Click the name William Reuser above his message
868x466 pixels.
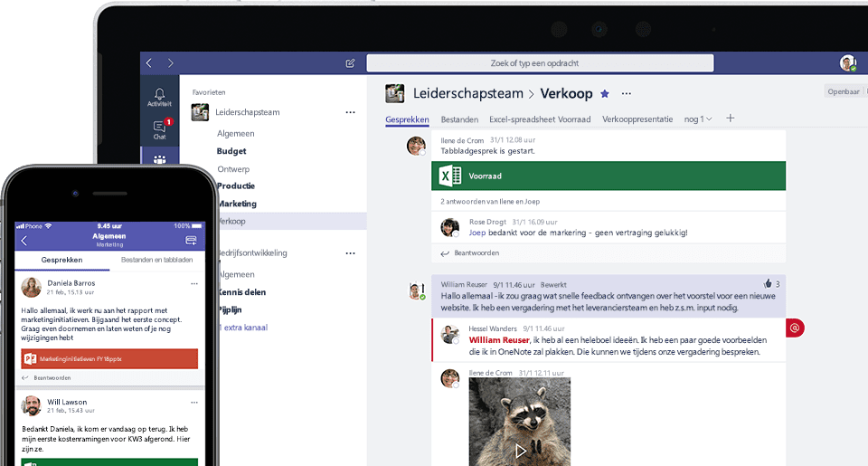click(x=464, y=285)
